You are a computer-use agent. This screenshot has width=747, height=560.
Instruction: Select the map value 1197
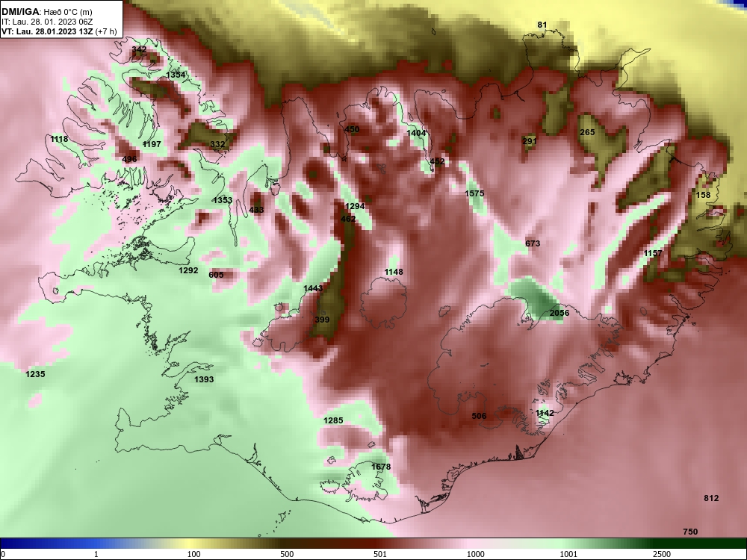click(152, 144)
